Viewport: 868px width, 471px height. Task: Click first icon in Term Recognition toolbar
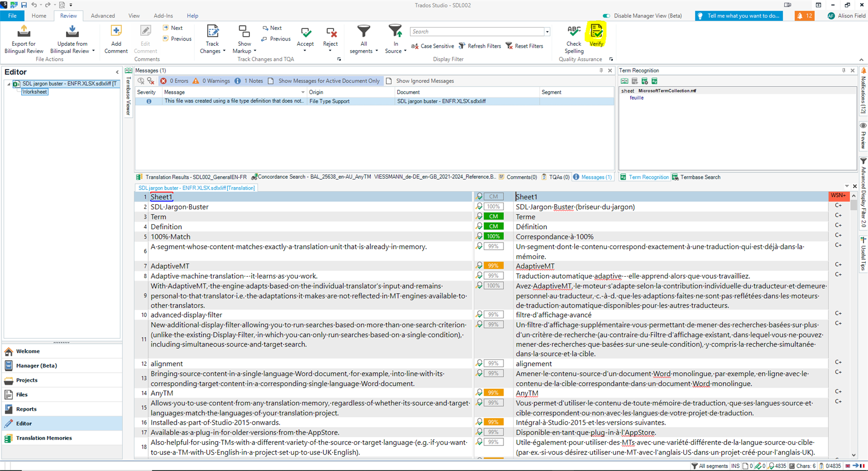click(x=624, y=81)
